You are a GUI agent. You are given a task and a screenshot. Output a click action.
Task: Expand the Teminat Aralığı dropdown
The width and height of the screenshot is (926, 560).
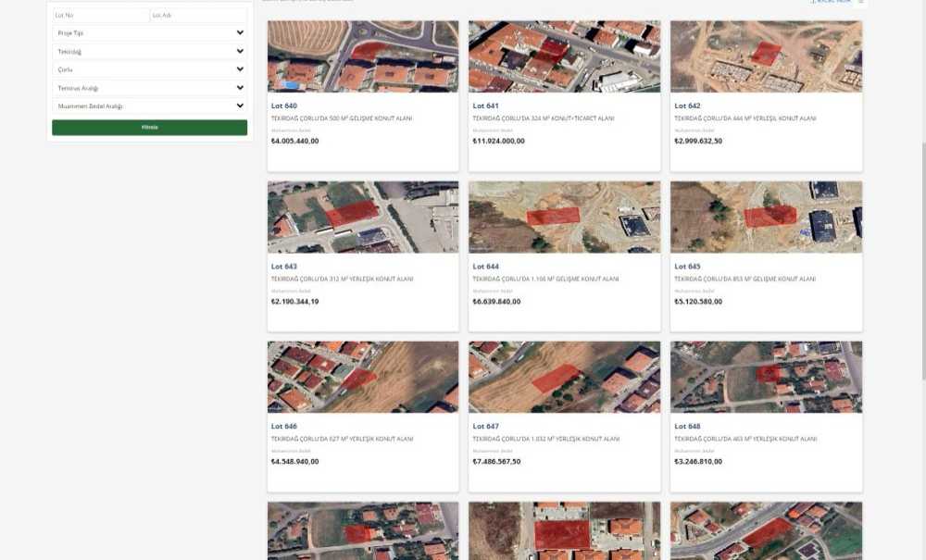(x=149, y=88)
